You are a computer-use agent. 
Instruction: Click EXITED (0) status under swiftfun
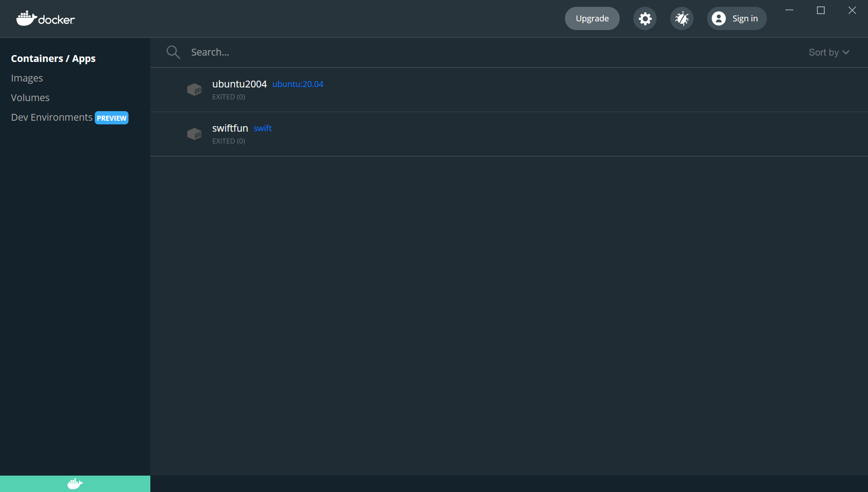tap(229, 141)
